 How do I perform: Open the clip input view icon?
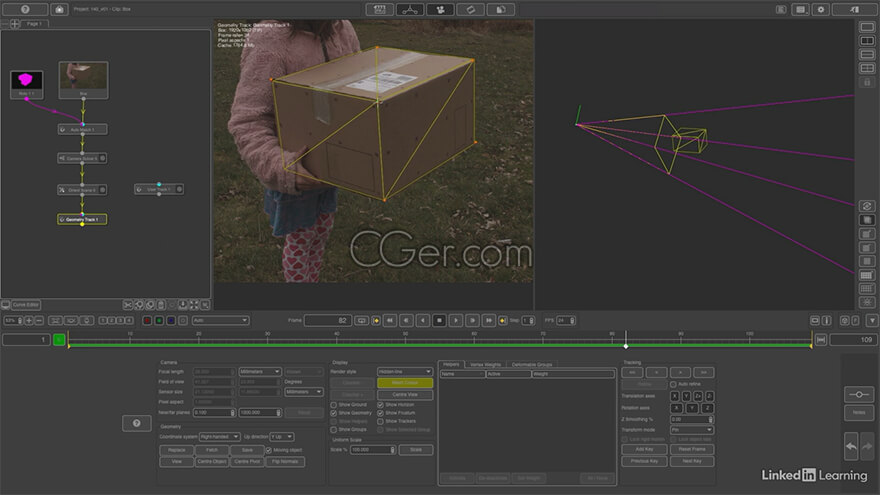pos(379,10)
